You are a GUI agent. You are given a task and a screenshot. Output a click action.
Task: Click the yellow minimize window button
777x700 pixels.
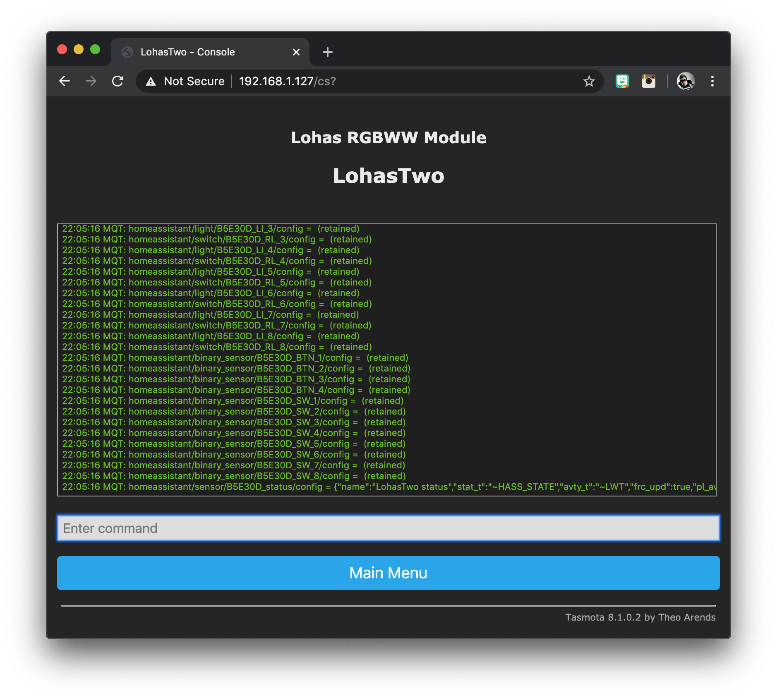tap(79, 50)
